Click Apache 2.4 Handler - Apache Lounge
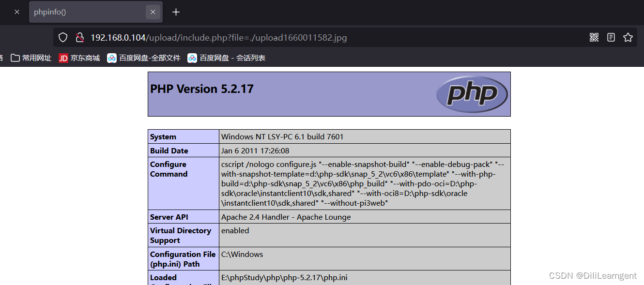The width and height of the screenshot is (644, 285). [x=286, y=217]
